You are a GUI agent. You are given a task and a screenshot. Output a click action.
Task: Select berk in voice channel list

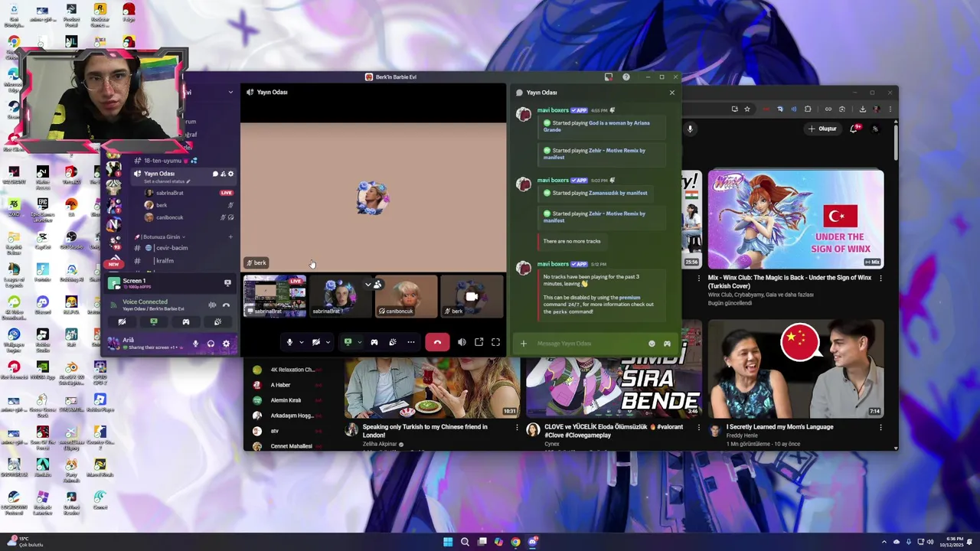(190, 205)
